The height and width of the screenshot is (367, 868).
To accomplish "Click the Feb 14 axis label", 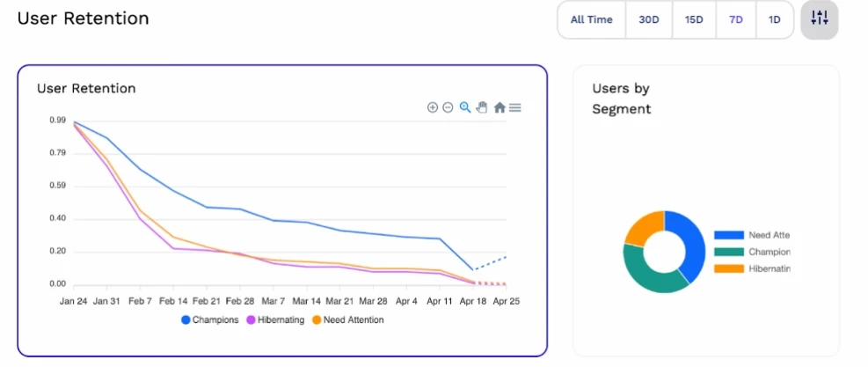I will coord(173,302).
